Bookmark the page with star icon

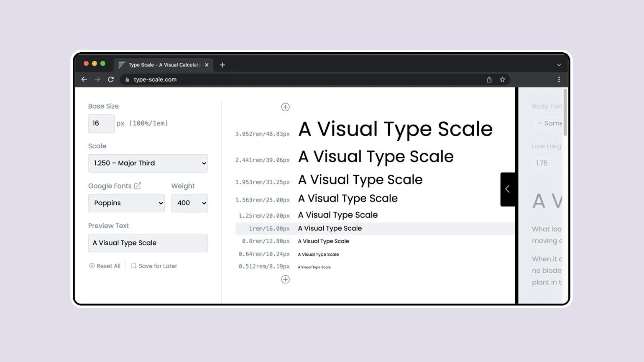[503, 79]
